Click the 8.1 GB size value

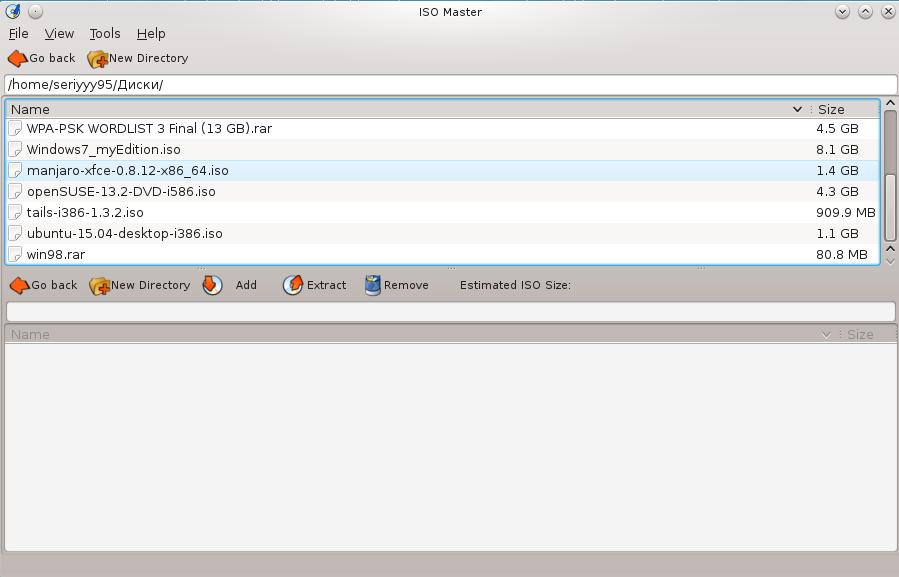(838, 150)
